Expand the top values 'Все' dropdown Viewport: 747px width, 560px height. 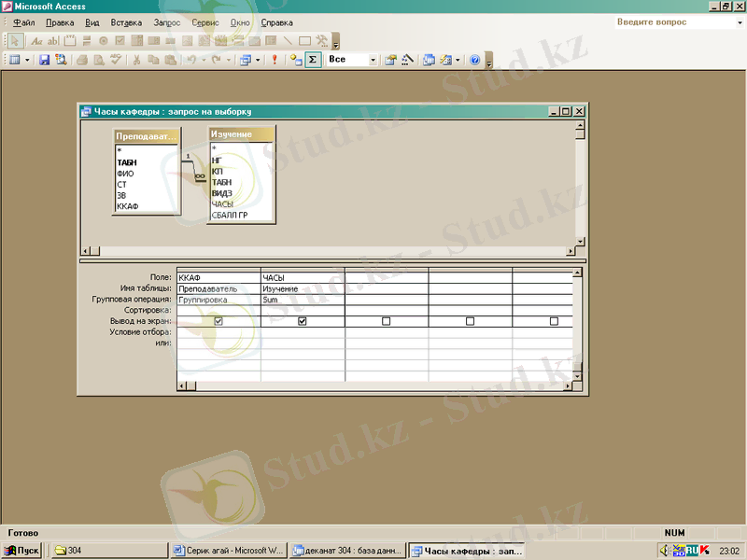click(373, 60)
